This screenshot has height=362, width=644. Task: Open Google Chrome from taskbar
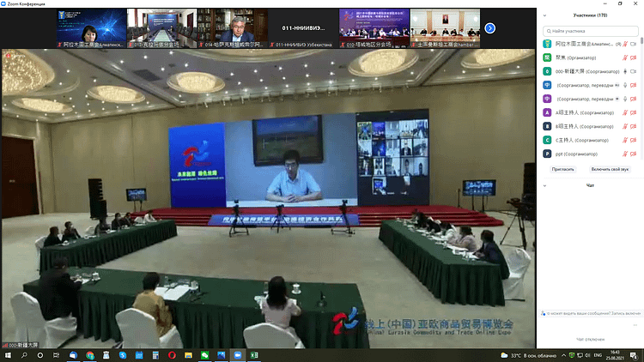(x=90, y=355)
